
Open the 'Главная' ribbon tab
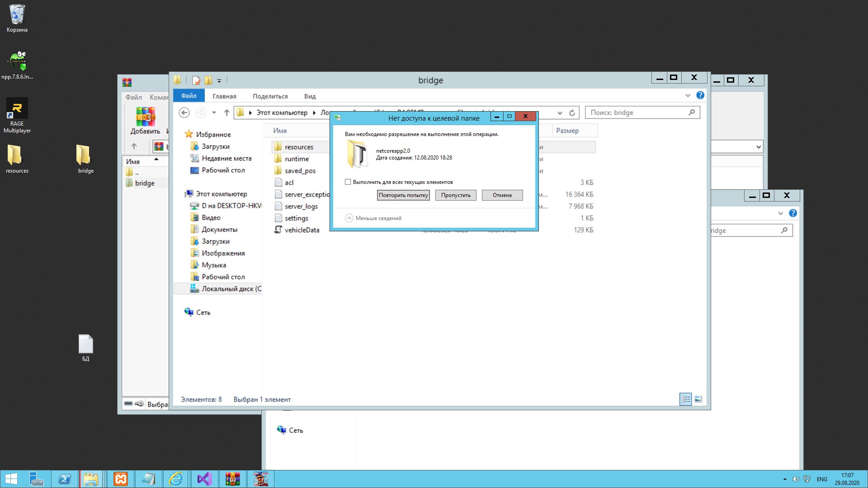[224, 96]
